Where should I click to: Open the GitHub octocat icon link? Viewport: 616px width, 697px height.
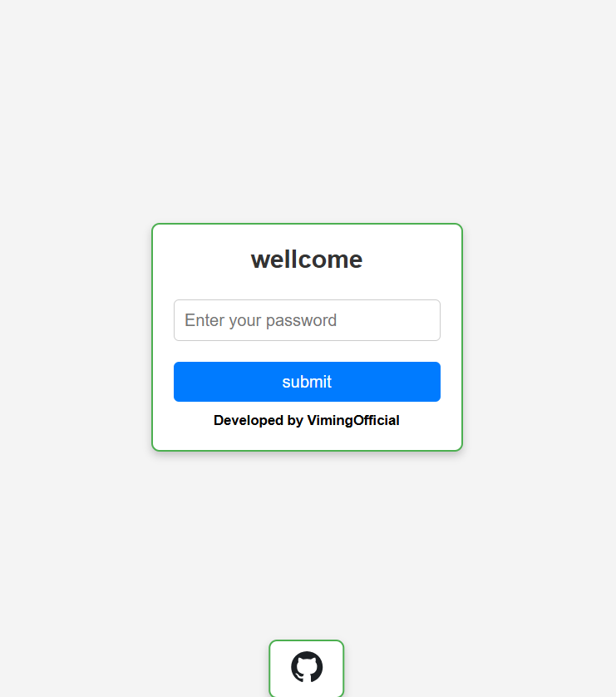[x=307, y=667]
